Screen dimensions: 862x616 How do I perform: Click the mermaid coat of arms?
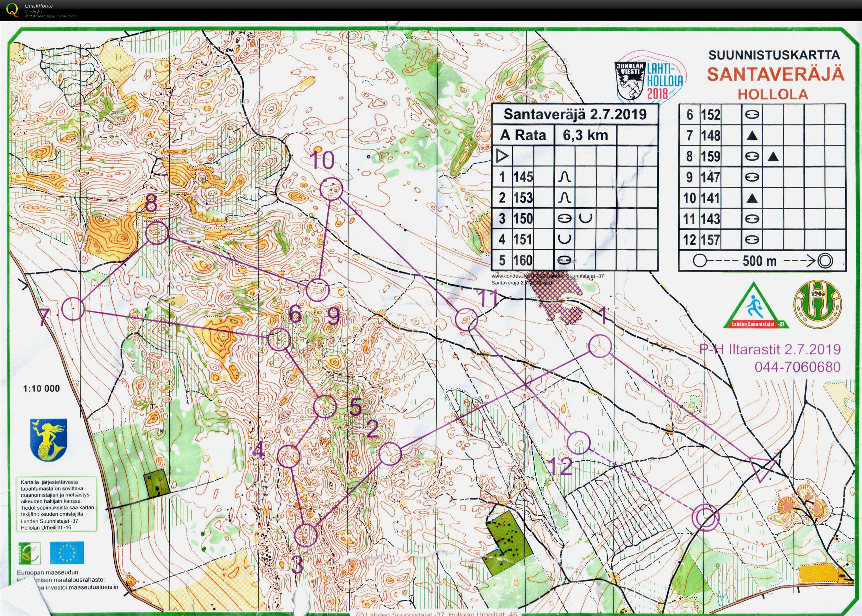(x=48, y=440)
